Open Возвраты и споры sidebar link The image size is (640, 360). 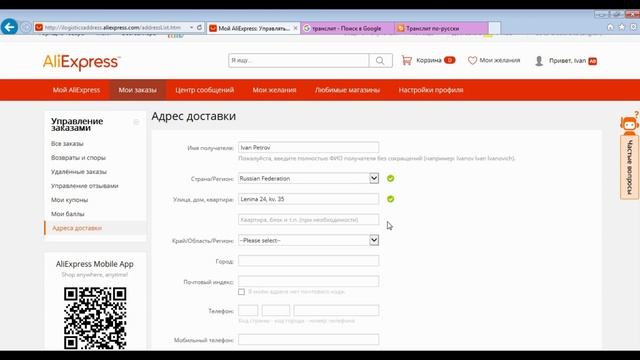point(78,158)
